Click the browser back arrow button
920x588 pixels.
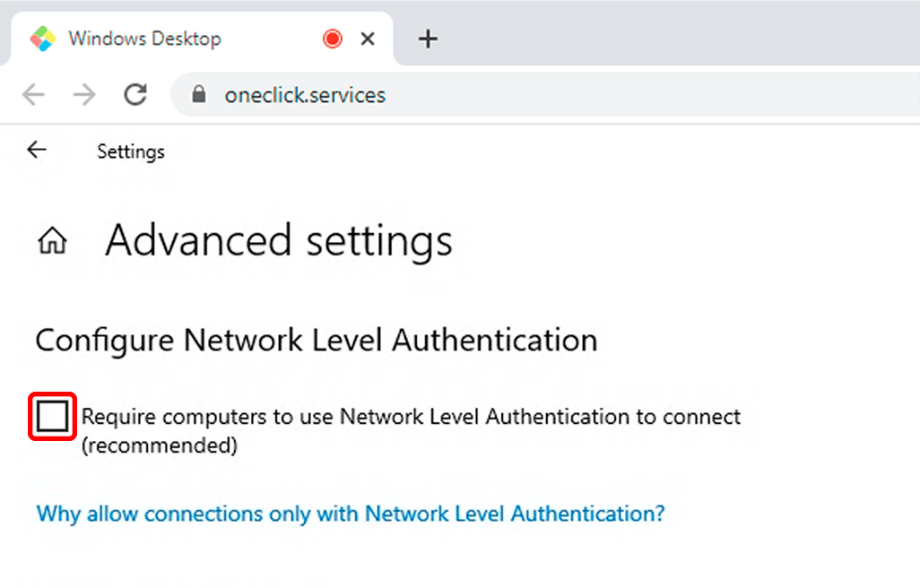pyautogui.click(x=33, y=95)
